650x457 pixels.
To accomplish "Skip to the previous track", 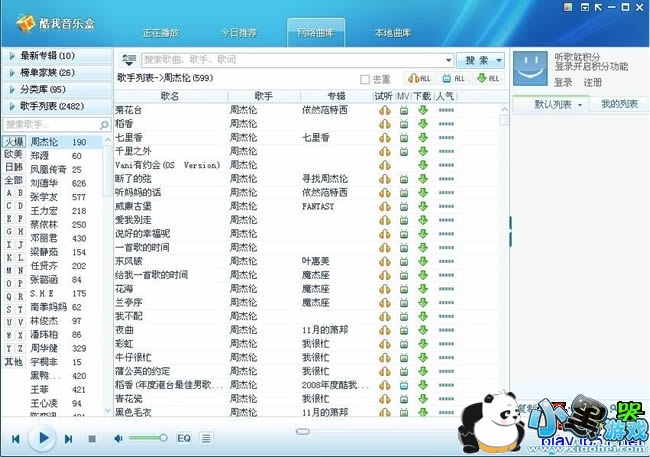I will point(16,439).
